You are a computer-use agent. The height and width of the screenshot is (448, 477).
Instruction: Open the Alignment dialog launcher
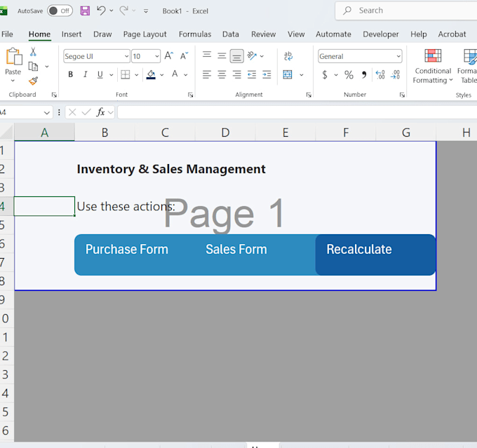[x=309, y=95]
